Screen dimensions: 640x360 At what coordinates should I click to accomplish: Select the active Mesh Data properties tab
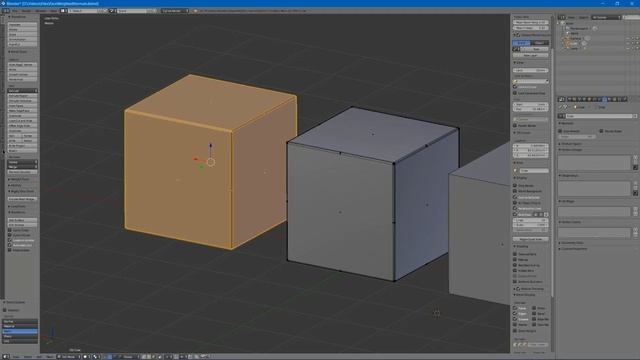[x=604, y=99]
